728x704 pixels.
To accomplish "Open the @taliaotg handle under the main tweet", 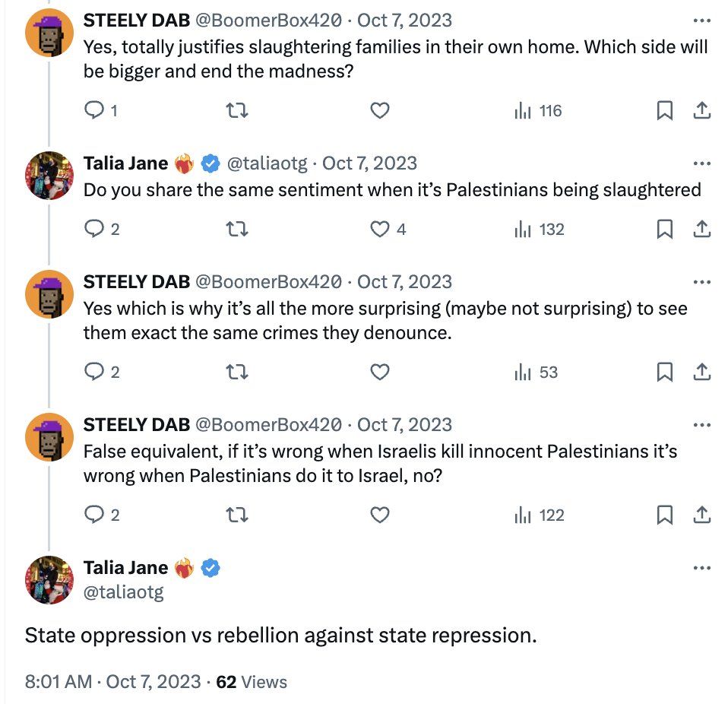I will click(123, 591).
